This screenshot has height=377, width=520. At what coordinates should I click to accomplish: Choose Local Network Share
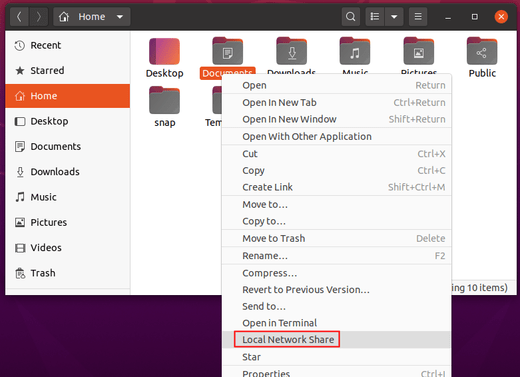point(337,340)
